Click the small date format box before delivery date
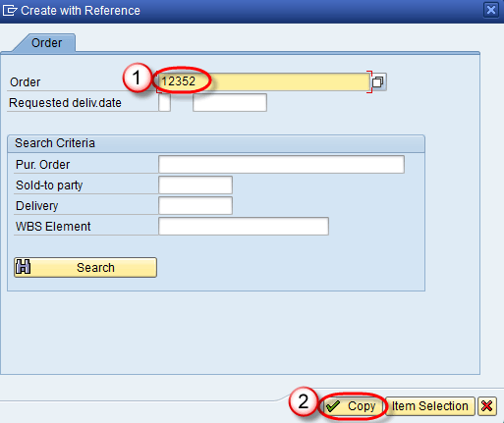504x423 pixels. pos(164,103)
